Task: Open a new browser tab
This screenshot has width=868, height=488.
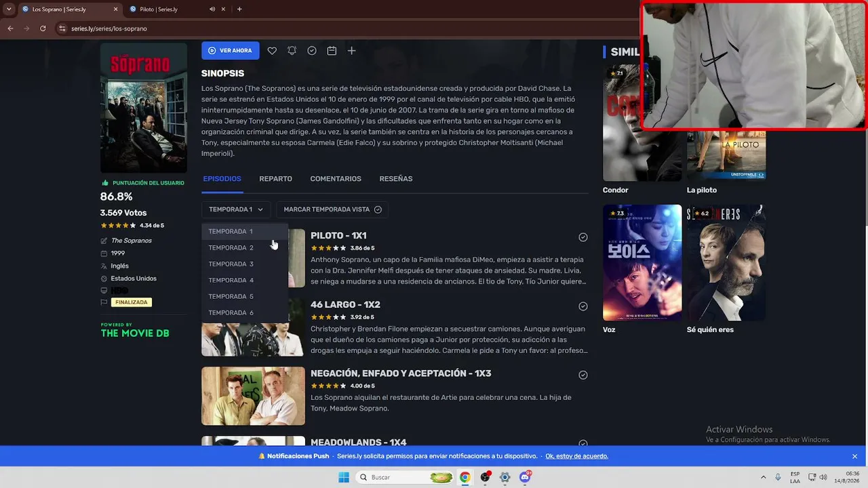Action: tap(239, 9)
